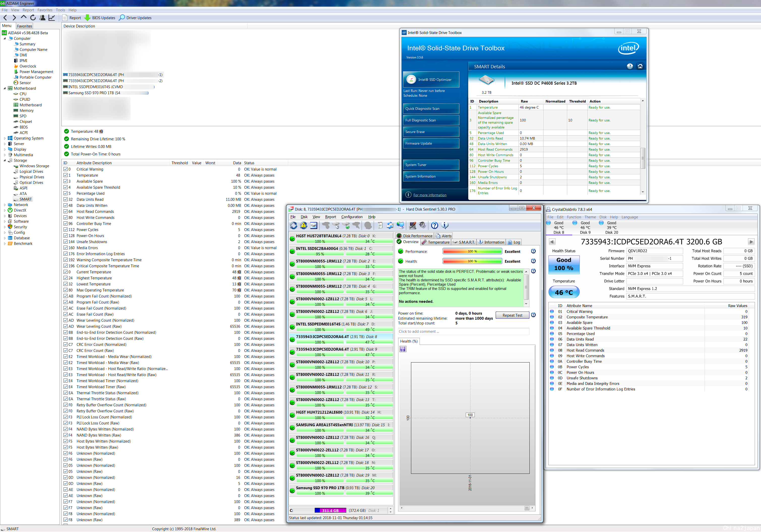Collapse the Motherboard tree node
Screen dimensions: 761x532
(x=5, y=88)
